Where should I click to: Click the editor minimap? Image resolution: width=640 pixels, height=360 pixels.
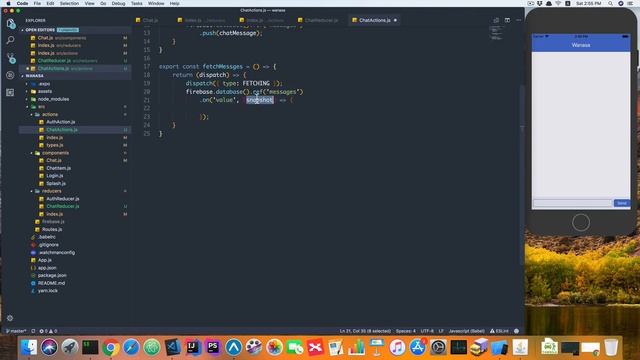coord(496,33)
